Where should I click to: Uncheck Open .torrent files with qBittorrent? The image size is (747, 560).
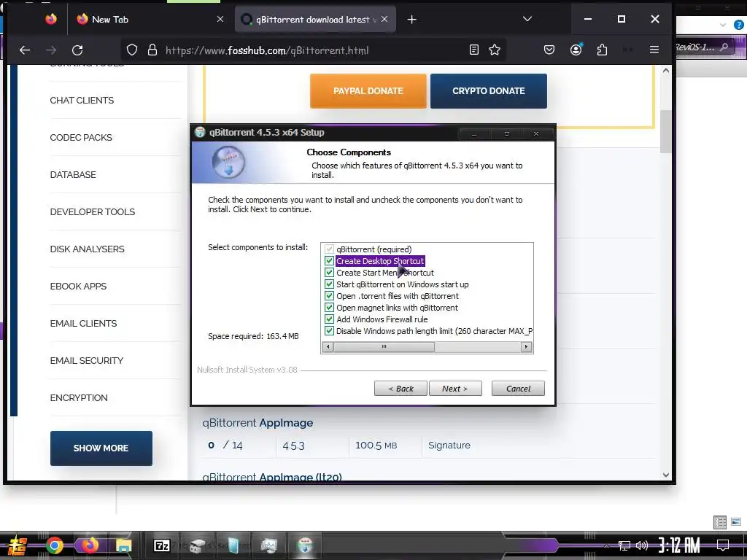tap(329, 296)
